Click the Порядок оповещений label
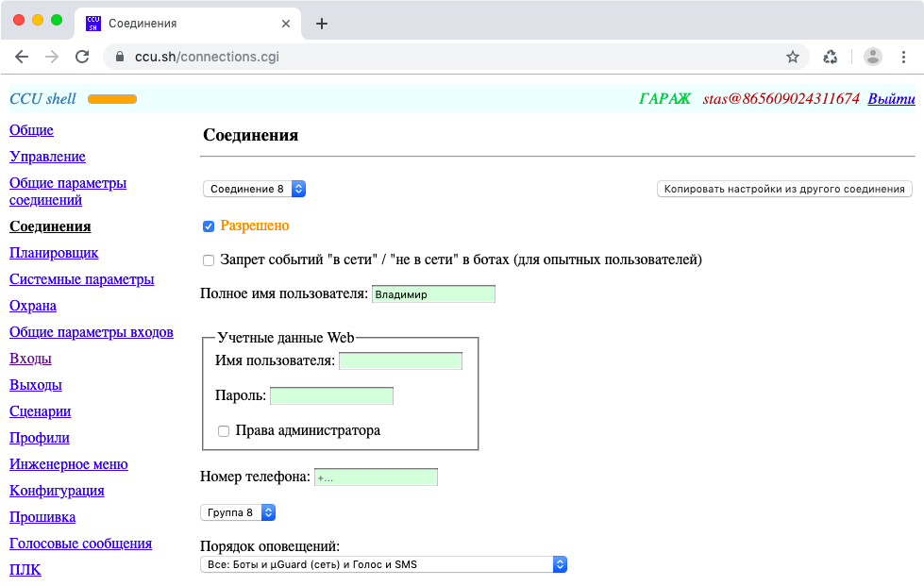This screenshot has height=586, width=924. (270, 546)
